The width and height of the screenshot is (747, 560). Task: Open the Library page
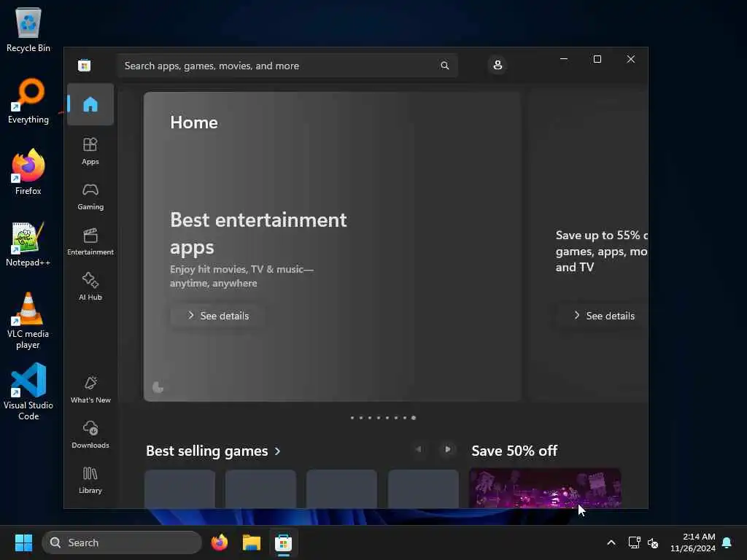[x=90, y=480]
